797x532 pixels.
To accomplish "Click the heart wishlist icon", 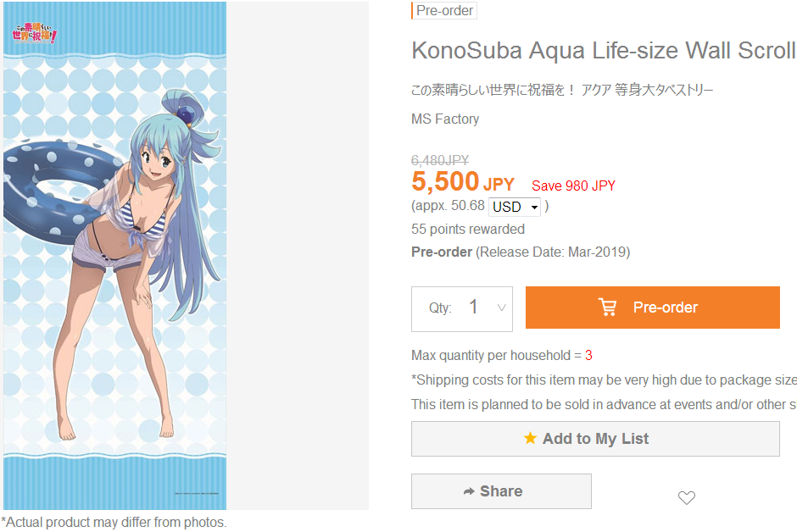I will pos(687,498).
